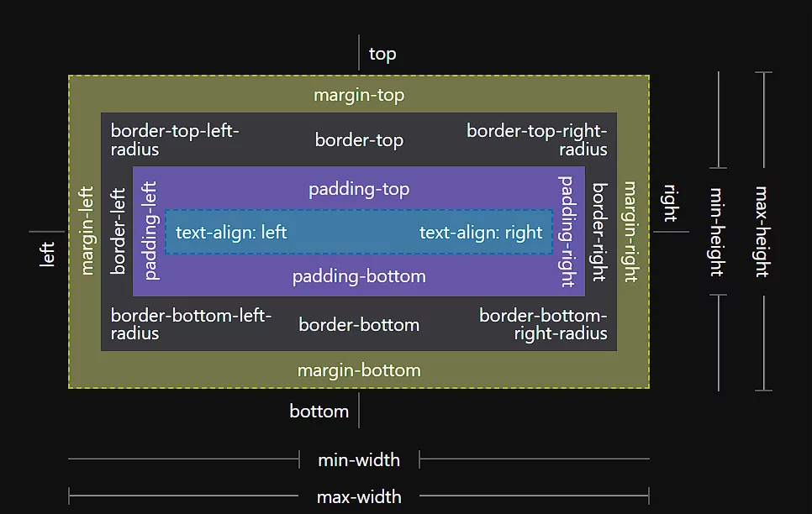Click the margin-left vertical label
Screen dimensions: 812x514
pyautogui.click(x=87, y=231)
